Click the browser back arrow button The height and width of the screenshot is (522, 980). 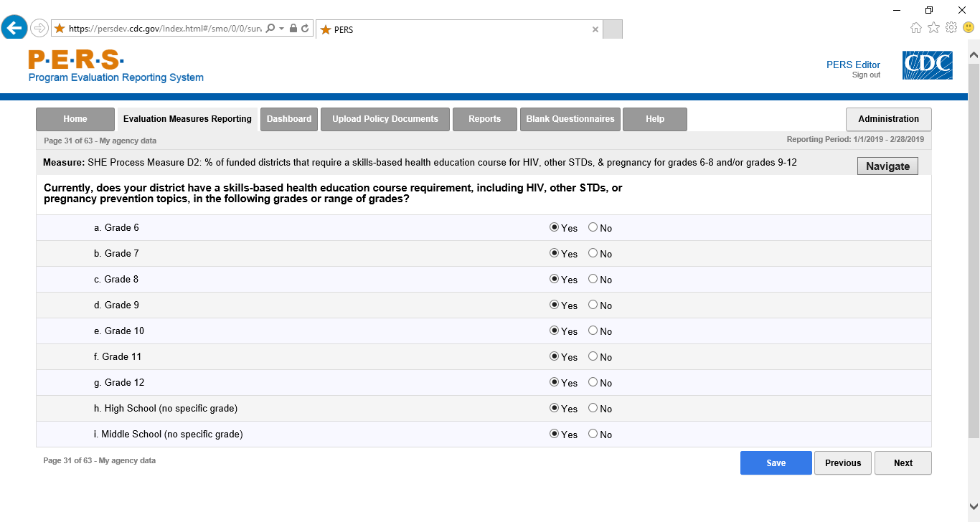pos(14,28)
